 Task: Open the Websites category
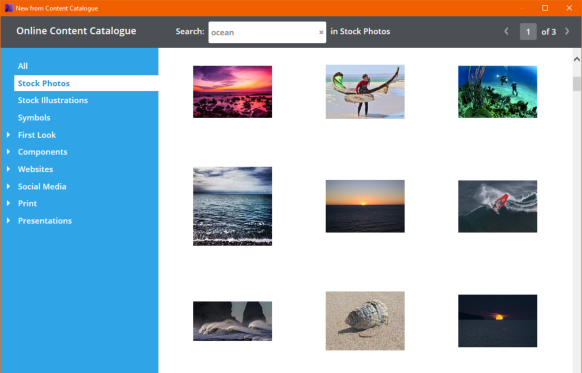[35, 169]
